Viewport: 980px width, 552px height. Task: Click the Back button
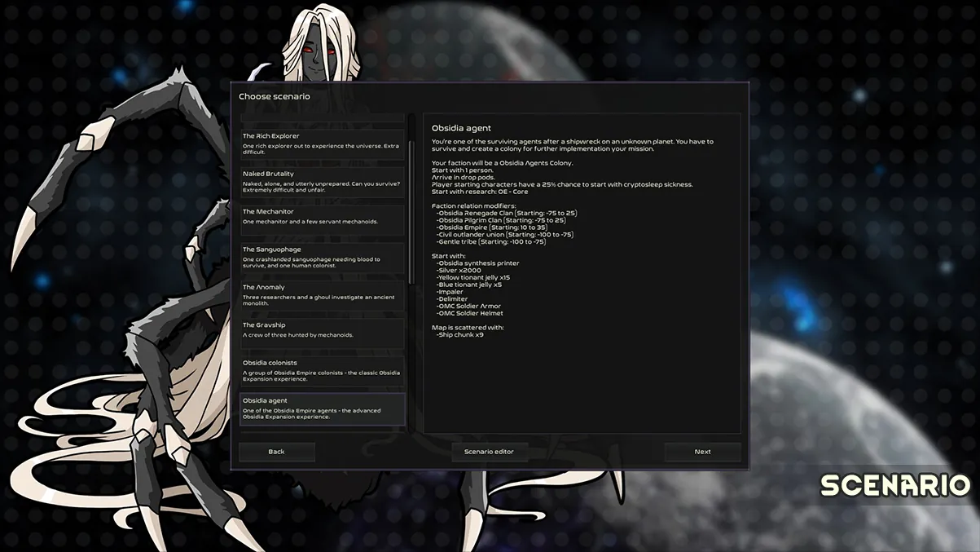[x=276, y=452]
